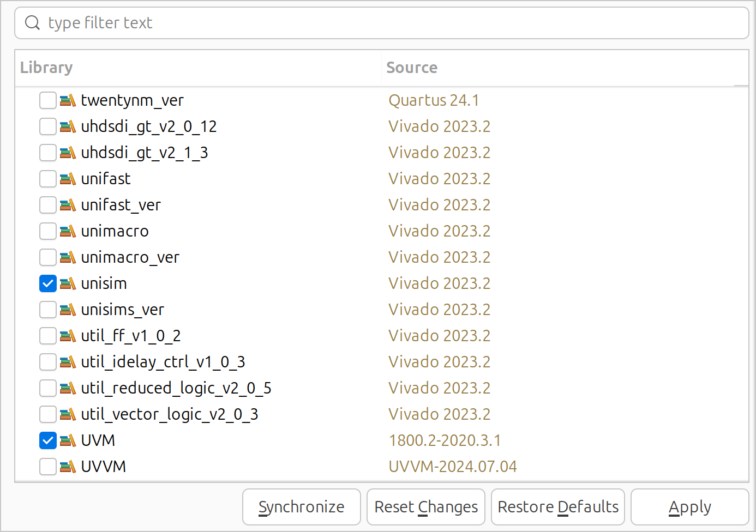Check the uhdsdi_gt_v2_1_3 checkbox

coord(48,153)
